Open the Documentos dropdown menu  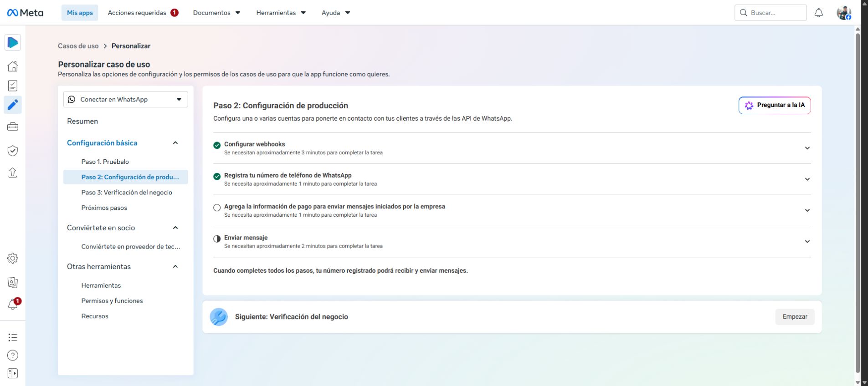pos(216,13)
